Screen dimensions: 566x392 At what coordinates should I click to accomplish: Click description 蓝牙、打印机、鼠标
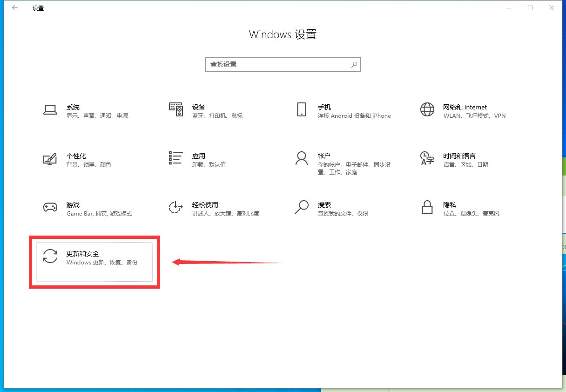point(217,116)
